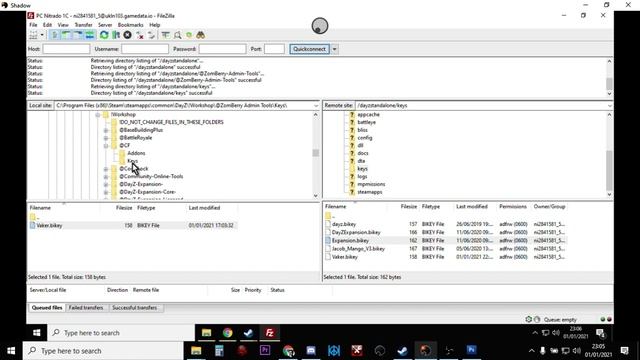
Task: Expand the @BaseBuildingPlus folder
Action: coord(106,130)
